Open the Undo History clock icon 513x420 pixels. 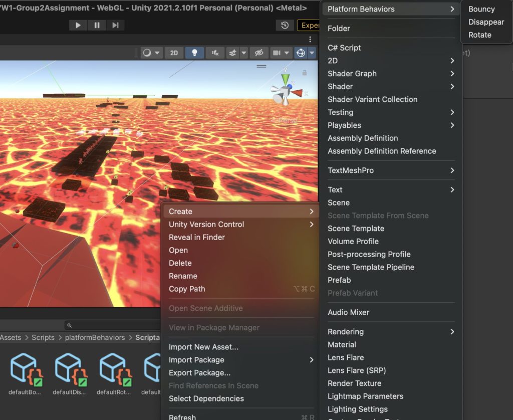click(285, 26)
